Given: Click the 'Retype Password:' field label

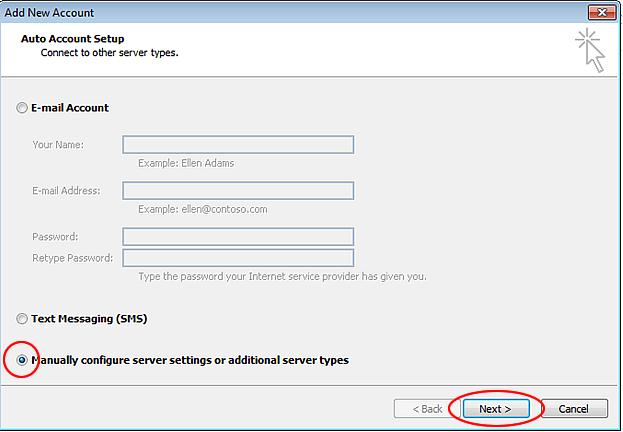Looking at the screenshot, I should click(71, 259).
